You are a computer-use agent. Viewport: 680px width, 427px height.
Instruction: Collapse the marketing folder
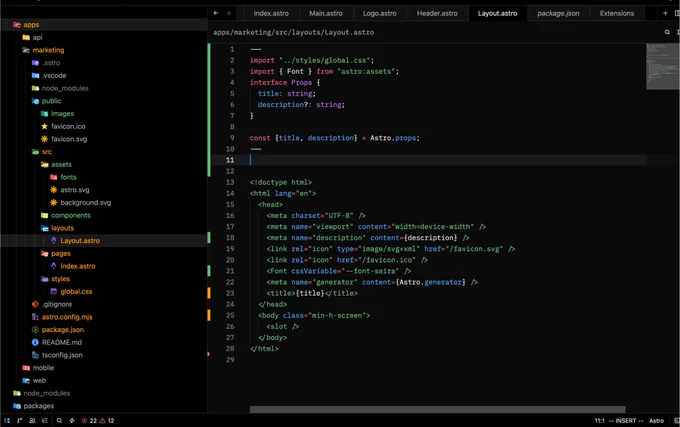pyautogui.click(x=43, y=50)
